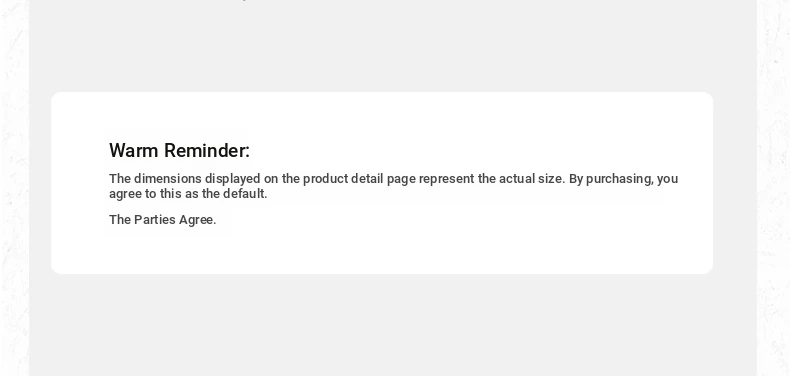Click the words "actual size"
790x376 pixels.
click(532, 179)
